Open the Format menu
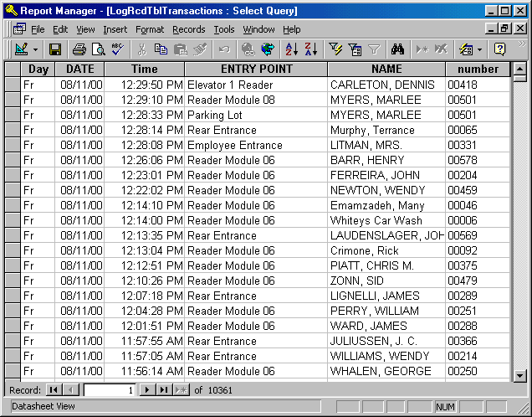Viewport: 532px width, 417px height. point(150,29)
